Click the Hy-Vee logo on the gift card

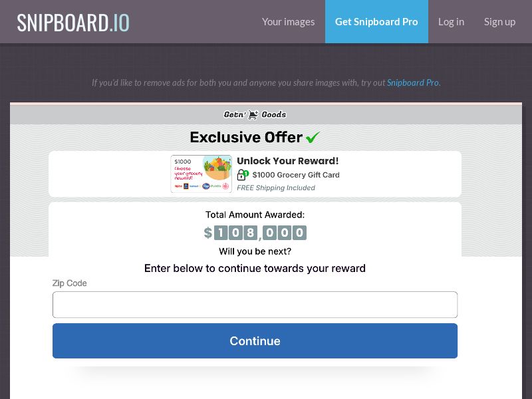(178, 185)
